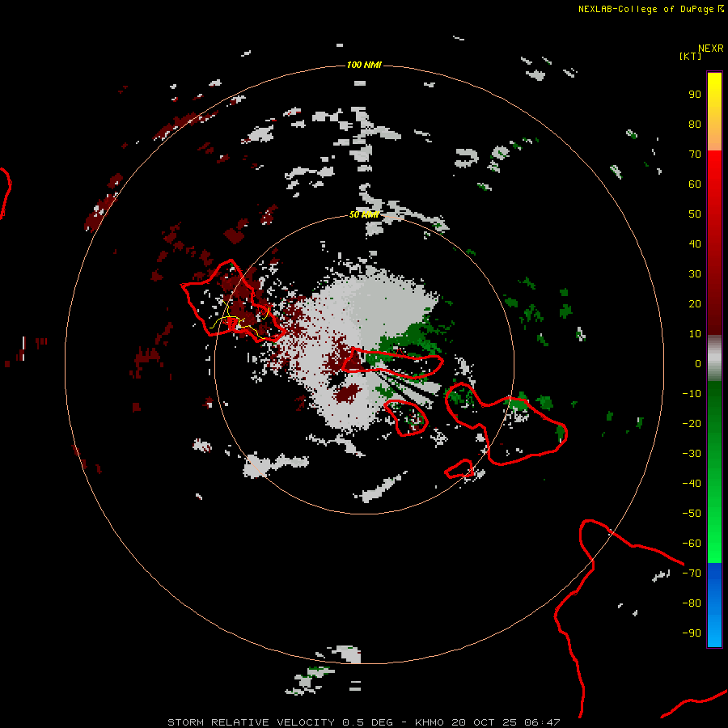This screenshot has width=728, height=728.
Task: Click the blue bottom of the color bar
Action: 714,605
